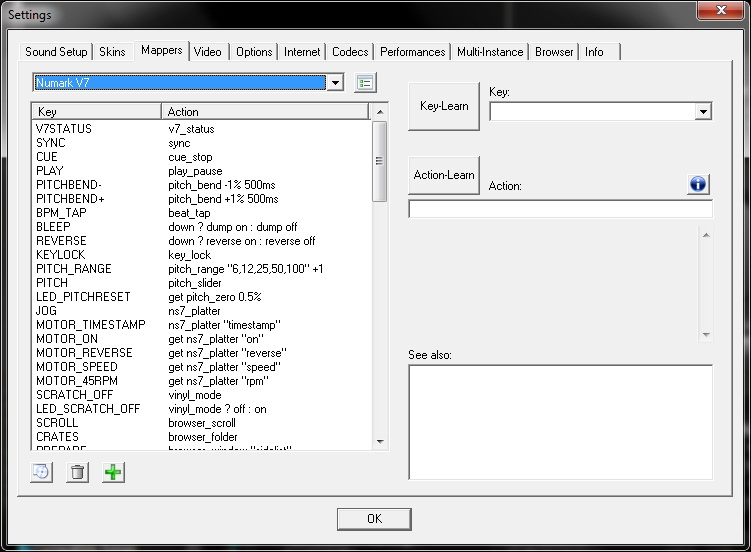Click in the Action text field
This screenshot has height=552, width=751.
pyautogui.click(x=560, y=210)
